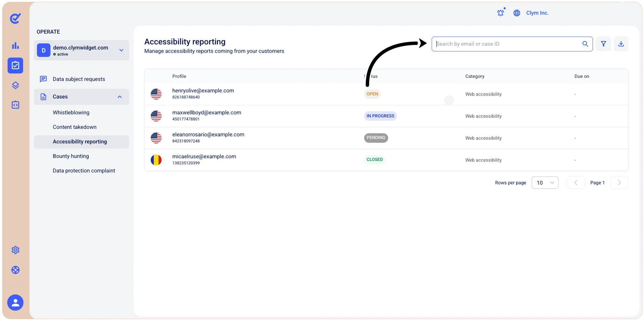Open the code calendar sidebar icon
The image size is (644, 321).
pyautogui.click(x=15, y=105)
